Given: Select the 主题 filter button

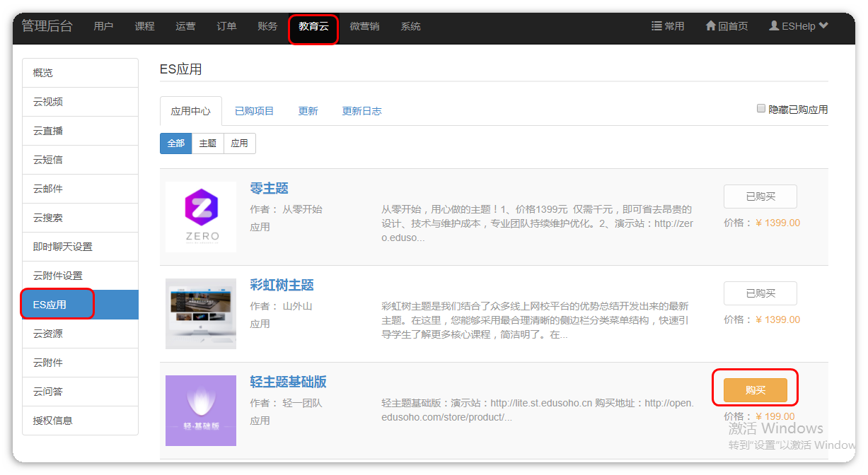Looking at the screenshot, I should pyautogui.click(x=208, y=143).
